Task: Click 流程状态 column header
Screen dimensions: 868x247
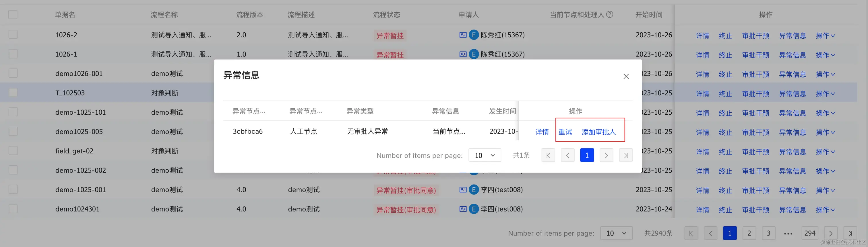Action: 386,14
